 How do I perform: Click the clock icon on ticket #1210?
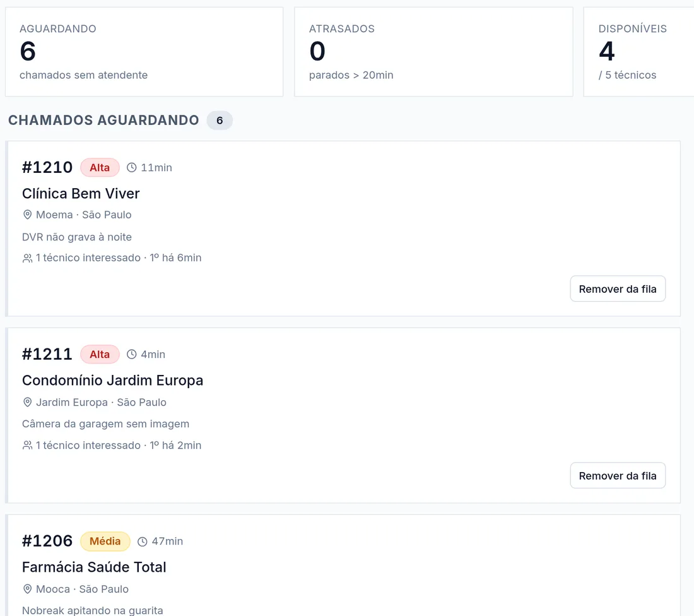point(131,167)
